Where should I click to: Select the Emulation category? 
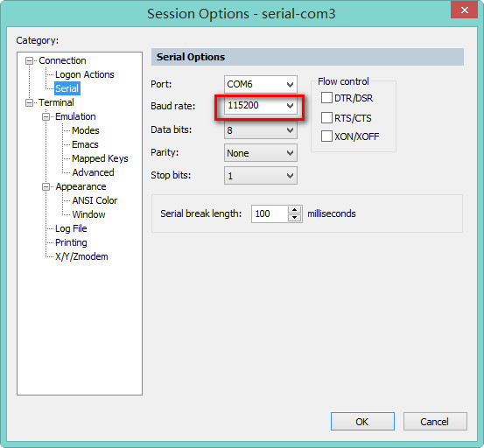[75, 116]
